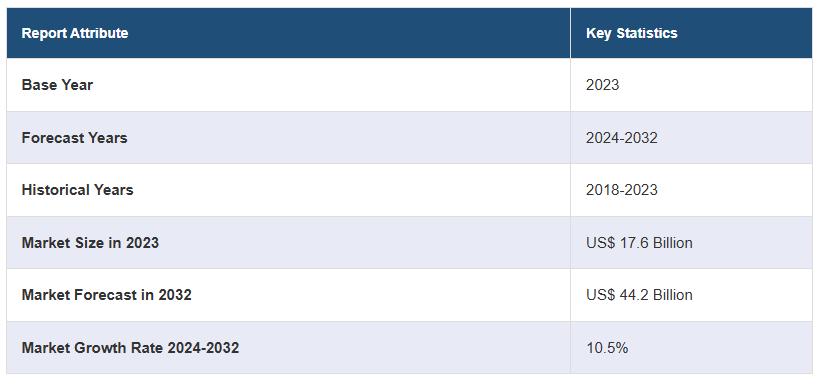
Task: Click the 10.5% growth rate value
Action: coord(607,348)
